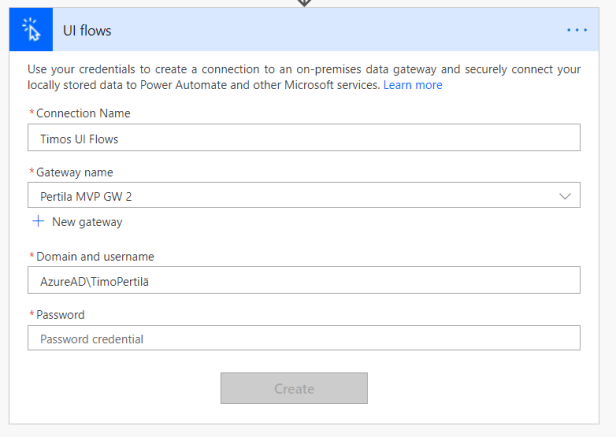This screenshot has width=616, height=437.
Task: Click the Connection Name label
Action: (83, 113)
